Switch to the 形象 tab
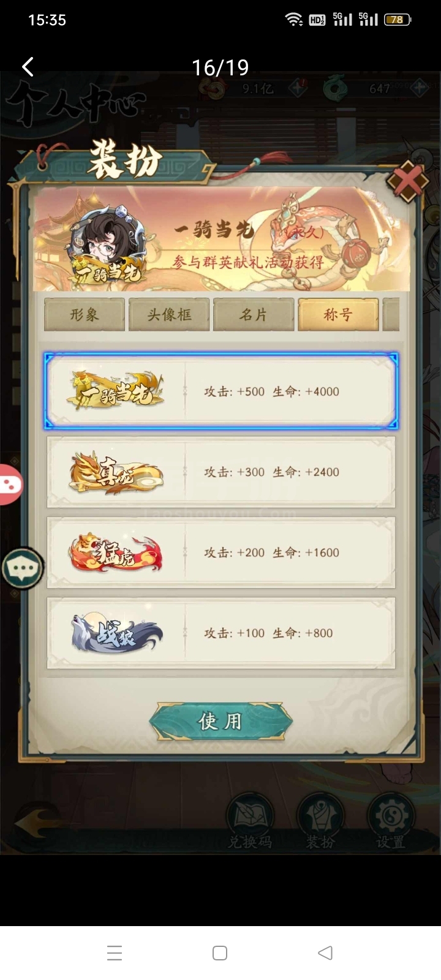The image size is (441, 980). point(85,315)
